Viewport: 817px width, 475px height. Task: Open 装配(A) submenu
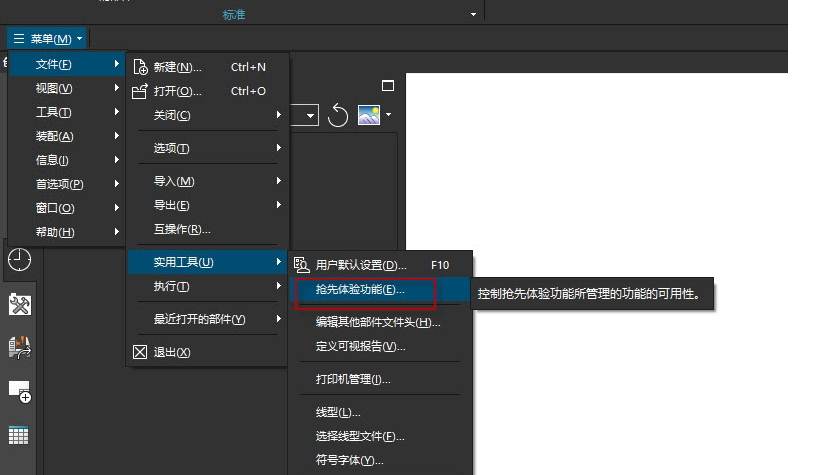67,136
